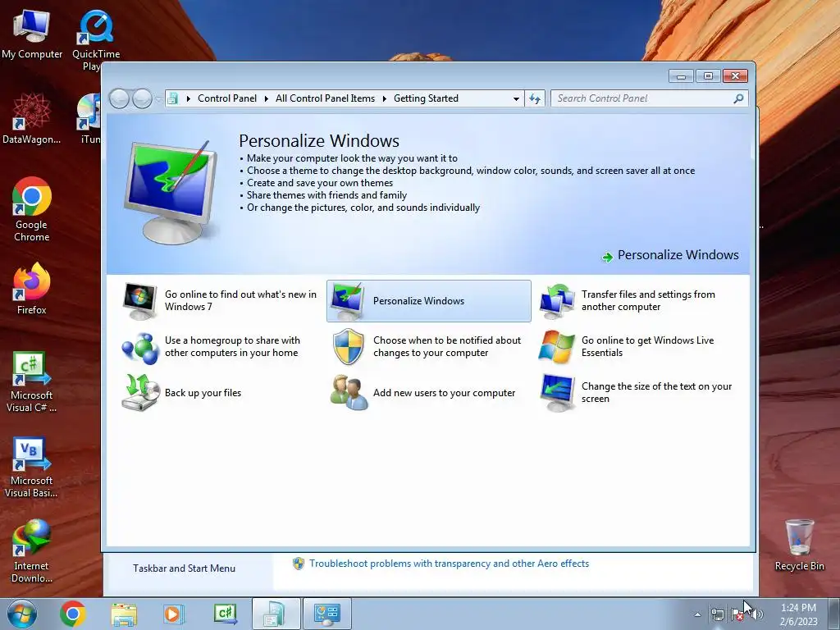Select the Recycle Bin desktop icon
The image size is (840, 630).
(x=799, y=546)
